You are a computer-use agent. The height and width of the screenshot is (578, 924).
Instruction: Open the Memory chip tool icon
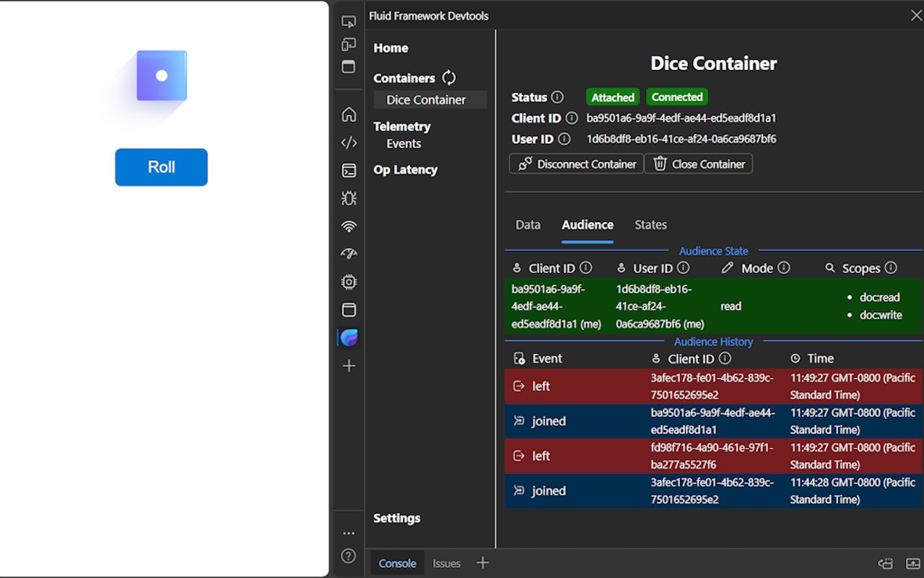point(349,282)
